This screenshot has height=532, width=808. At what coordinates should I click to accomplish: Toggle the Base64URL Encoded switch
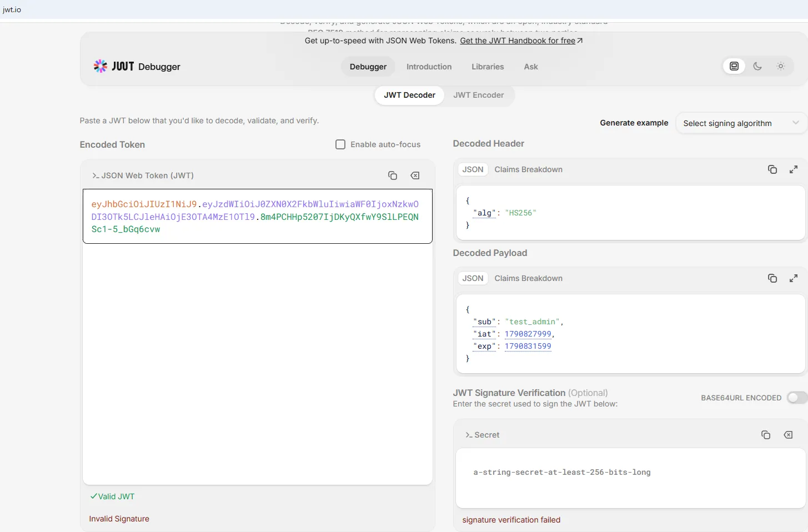(797, 398)
